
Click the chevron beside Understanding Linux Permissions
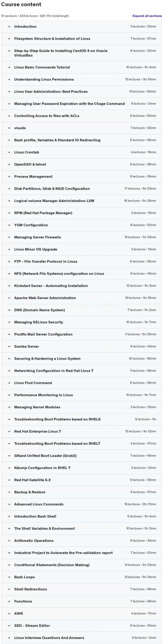pos(9,79)
